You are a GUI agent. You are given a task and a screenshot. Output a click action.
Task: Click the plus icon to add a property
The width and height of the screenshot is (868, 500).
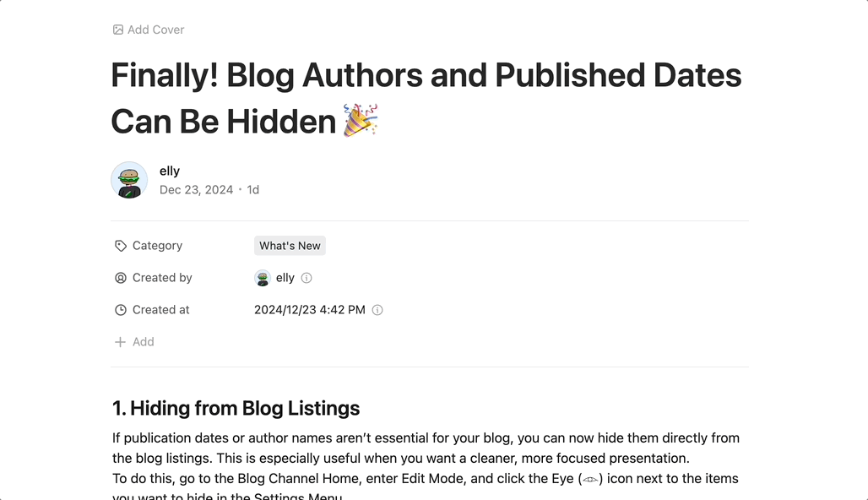tap(120, 342)
